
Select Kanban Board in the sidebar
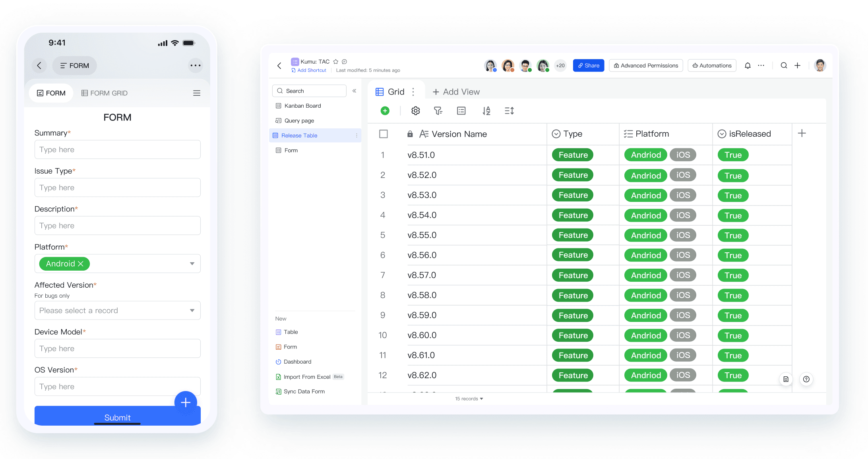[x=302, y=106]
